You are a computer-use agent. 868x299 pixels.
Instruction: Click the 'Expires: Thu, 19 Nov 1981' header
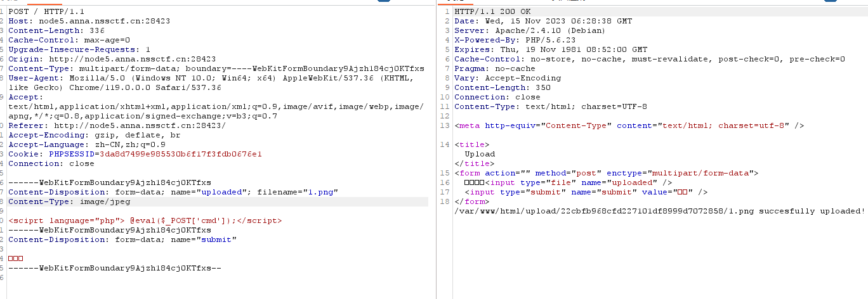pos(551,49)
